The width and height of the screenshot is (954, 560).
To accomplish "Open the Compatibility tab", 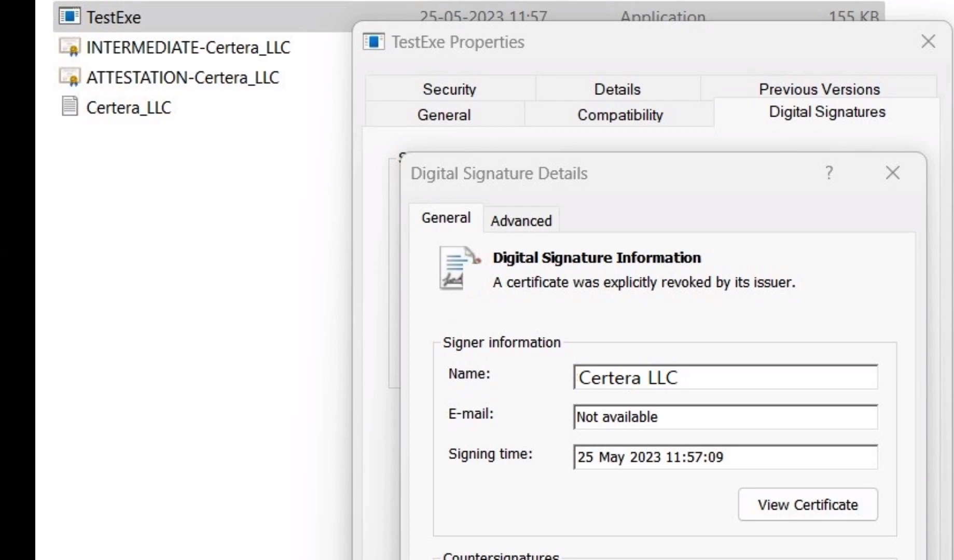I will click(619, 115).
